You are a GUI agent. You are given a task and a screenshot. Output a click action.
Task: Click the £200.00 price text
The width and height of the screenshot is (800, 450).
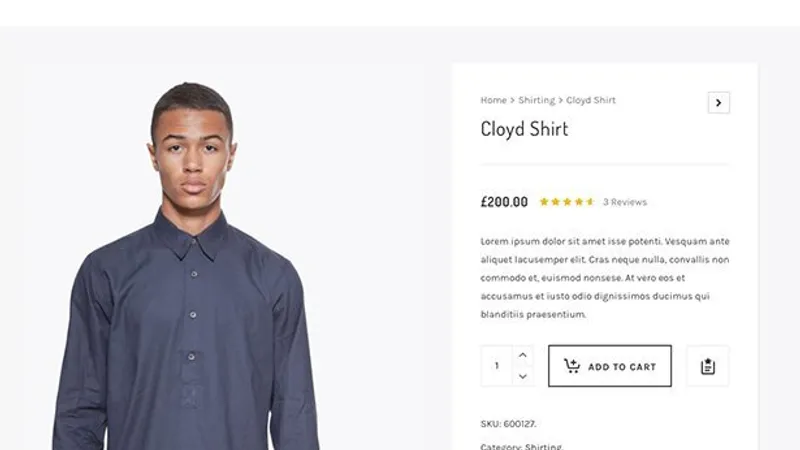click(504, 202)
